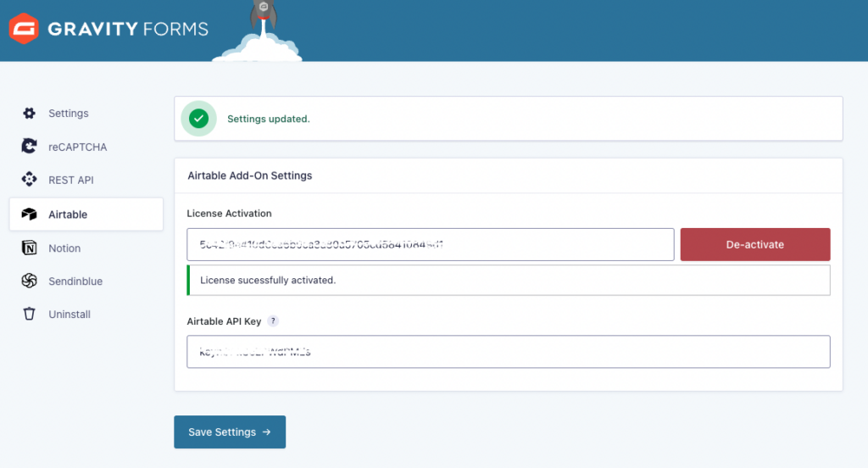Click the REST API icon in sidebar
Screen dimensions: 868x468
[30, 180]
